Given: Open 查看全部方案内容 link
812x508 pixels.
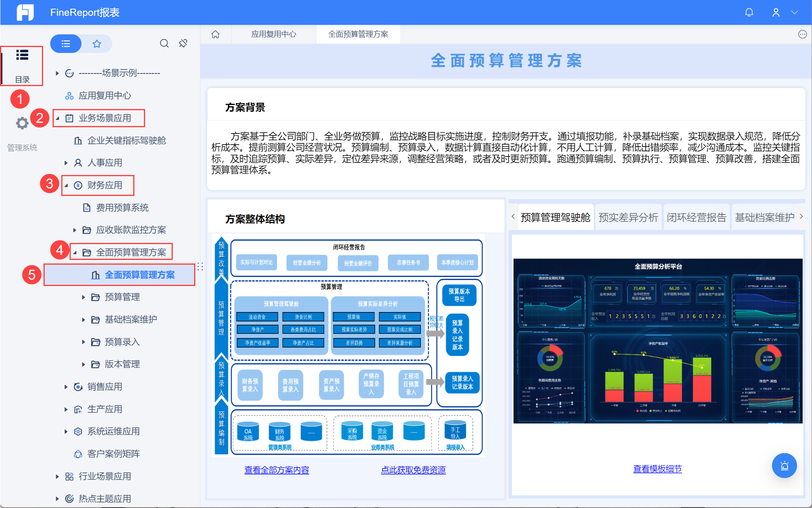Looking at the screenshot, I should [x=276, y=470].
